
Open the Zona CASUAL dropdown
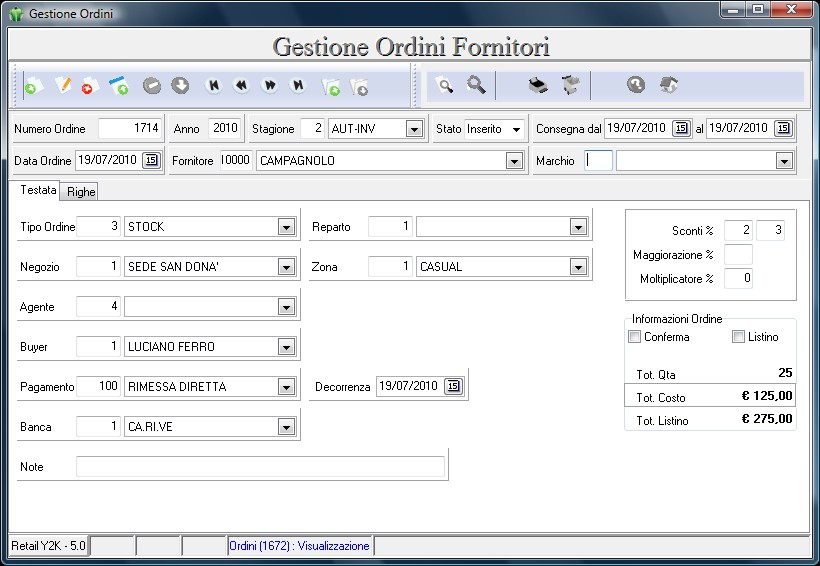(578, 267)
